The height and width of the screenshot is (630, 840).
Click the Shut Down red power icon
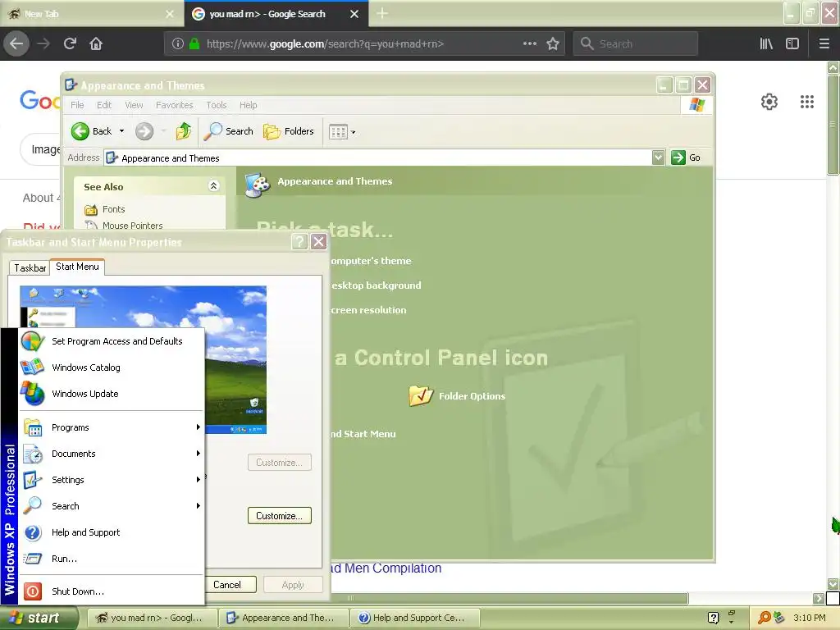tap(33, 591)
